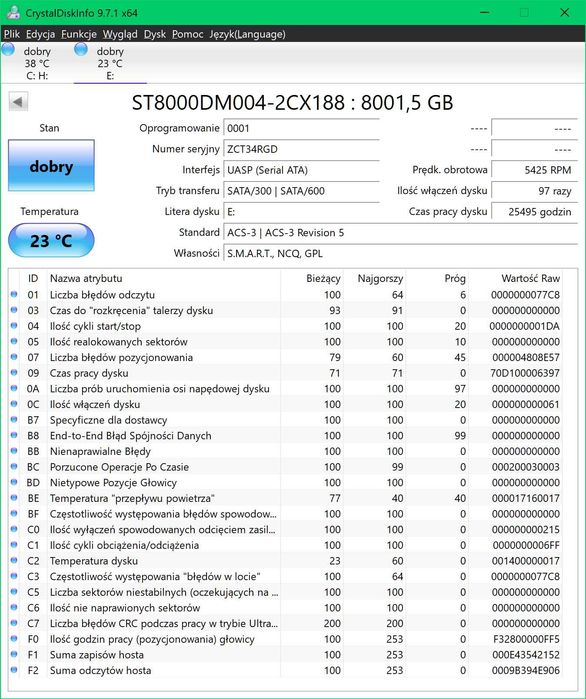Select the 'Ilość nie naprawionych sektorów' row
586x699 pixels.
pos(285,608)
